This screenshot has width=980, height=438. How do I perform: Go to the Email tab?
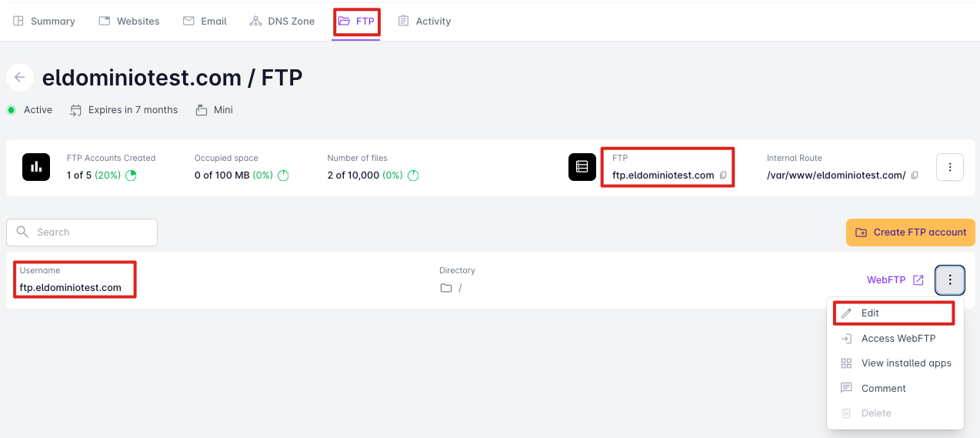point(205,21)
